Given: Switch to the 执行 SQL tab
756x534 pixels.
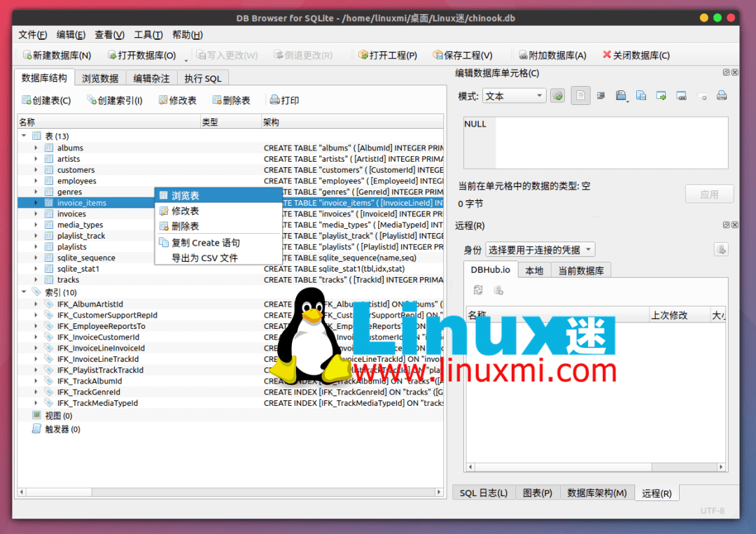Looking at the screenshot, I should [203, 78].
